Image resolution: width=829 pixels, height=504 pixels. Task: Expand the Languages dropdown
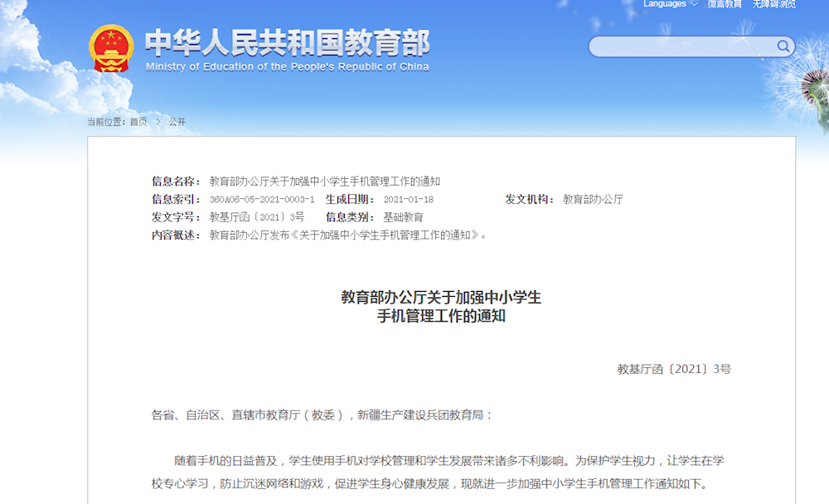[670, 4]
